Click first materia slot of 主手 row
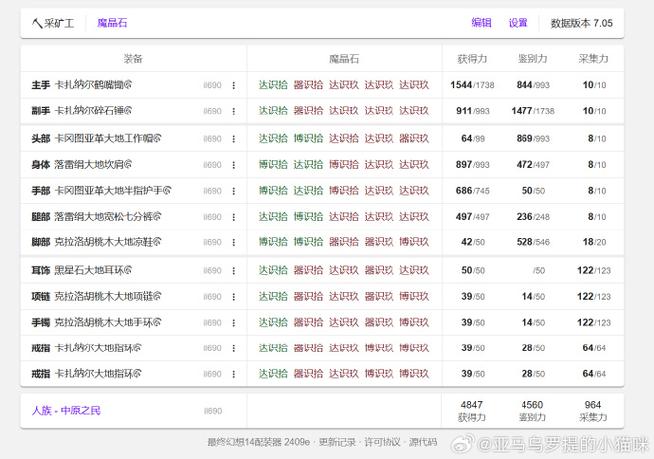 (273, 85)
